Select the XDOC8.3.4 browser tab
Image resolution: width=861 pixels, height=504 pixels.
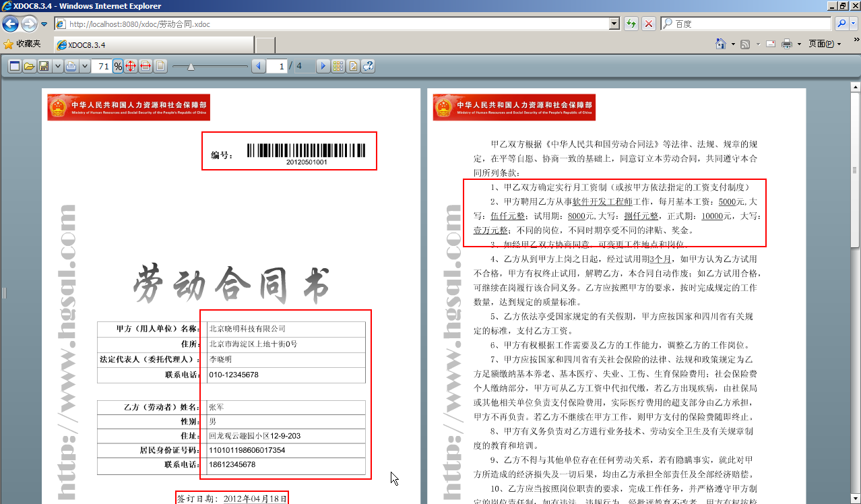pos(154,45)
